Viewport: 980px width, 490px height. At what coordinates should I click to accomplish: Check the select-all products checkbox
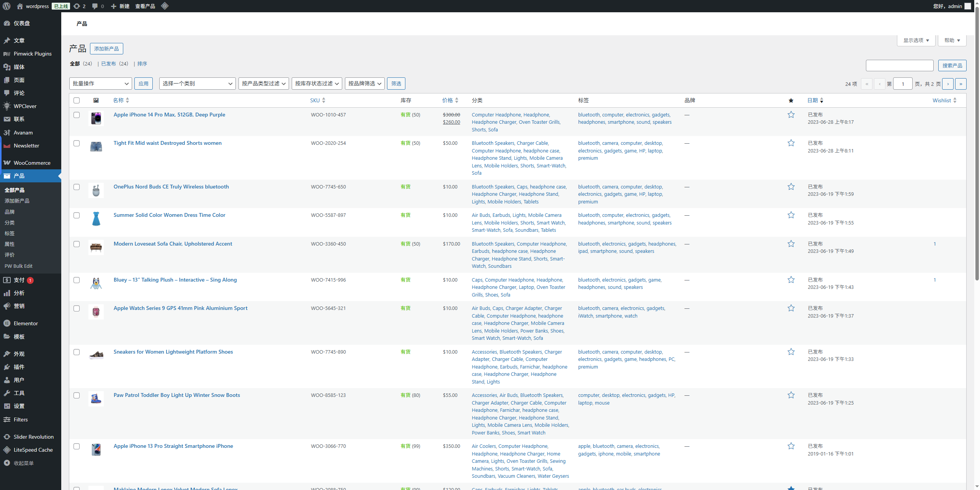(x=77, y=100)
